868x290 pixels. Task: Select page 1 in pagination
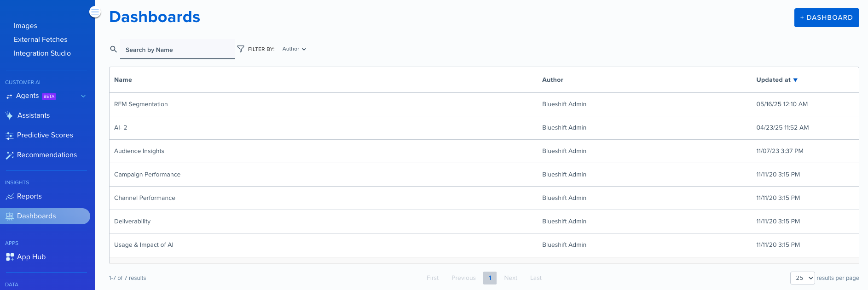tap(490, 278)
